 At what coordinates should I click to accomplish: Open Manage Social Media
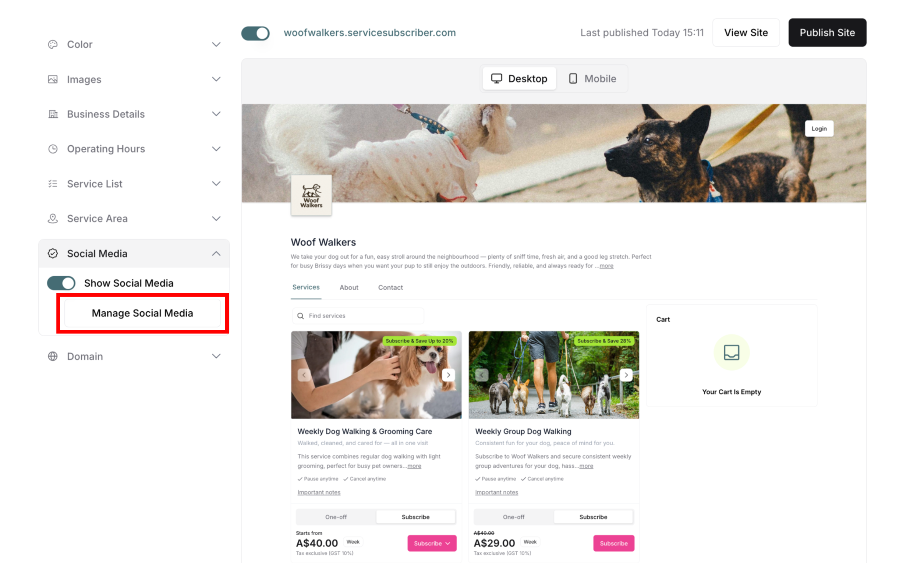[143, 313]
